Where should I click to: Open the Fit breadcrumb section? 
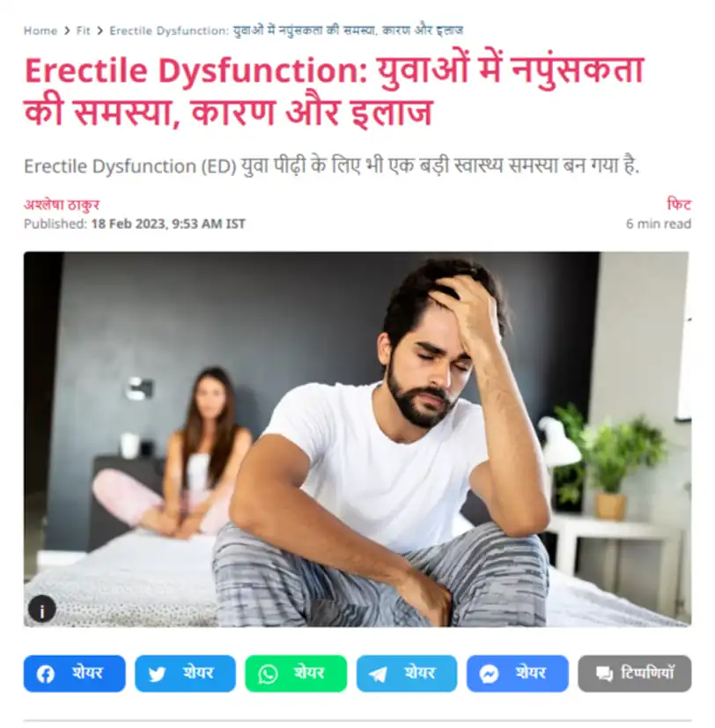click(x=83, y=31)
